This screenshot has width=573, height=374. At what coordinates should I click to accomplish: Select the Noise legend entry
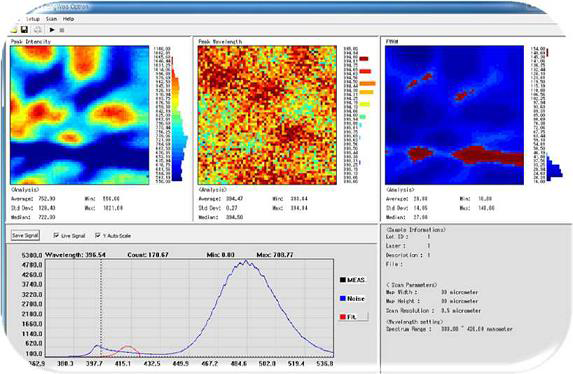click(352, 298)
